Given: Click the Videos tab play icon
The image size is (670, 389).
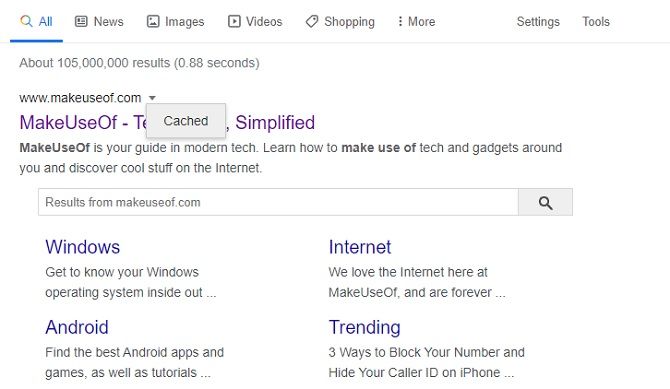Looking at the screenshot, I should 234,21.
